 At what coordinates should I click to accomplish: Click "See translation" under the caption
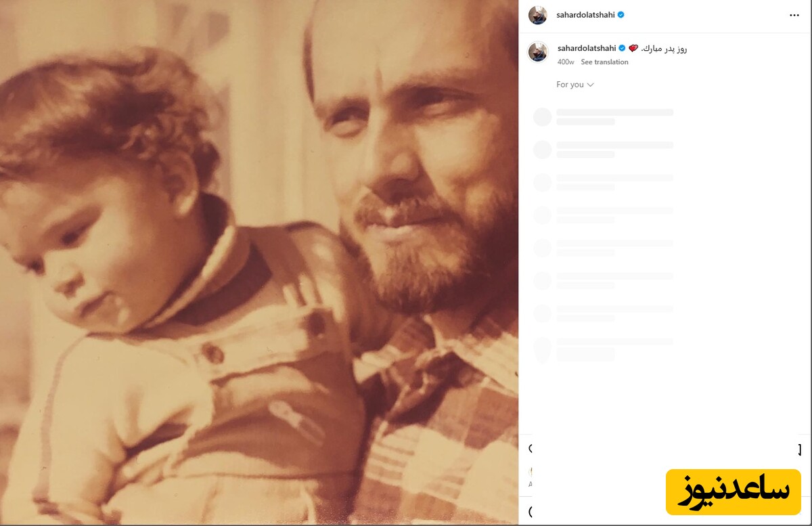tap(604, 62)
